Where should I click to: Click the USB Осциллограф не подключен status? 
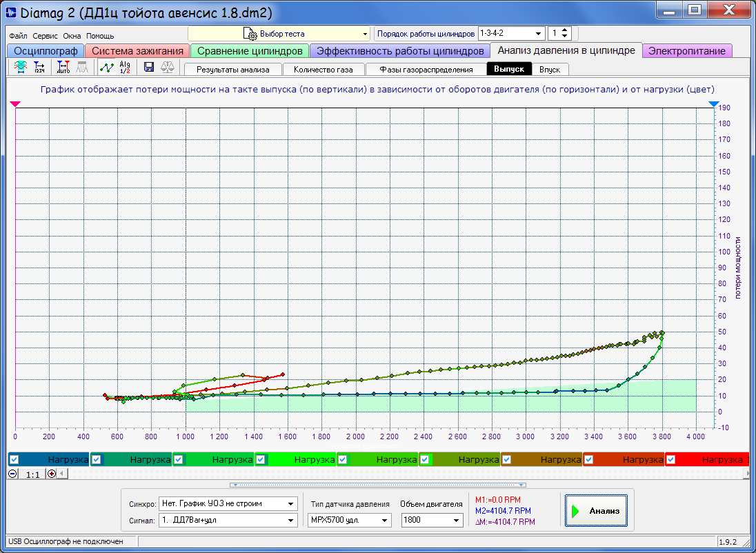pyautogui.click(x=66, y=541)
